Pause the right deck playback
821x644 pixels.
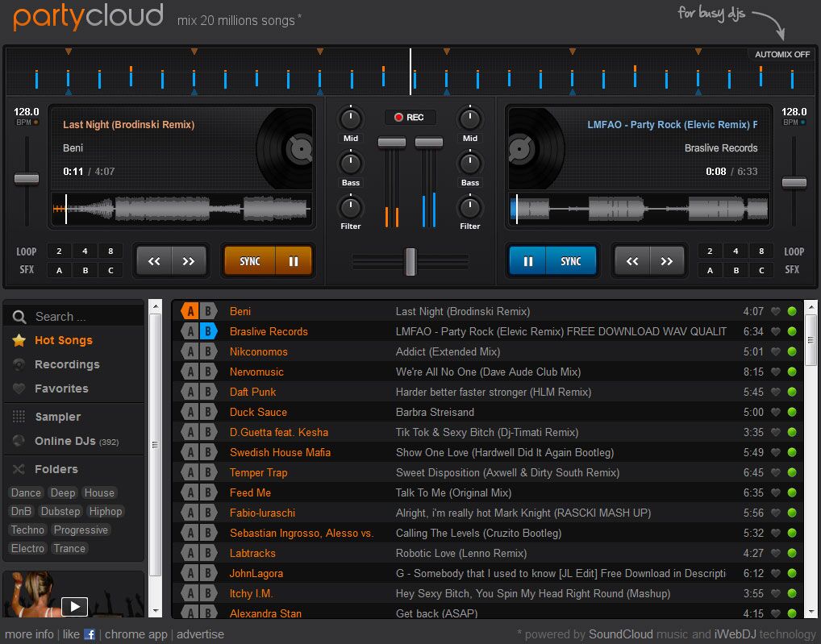point(527,261)
